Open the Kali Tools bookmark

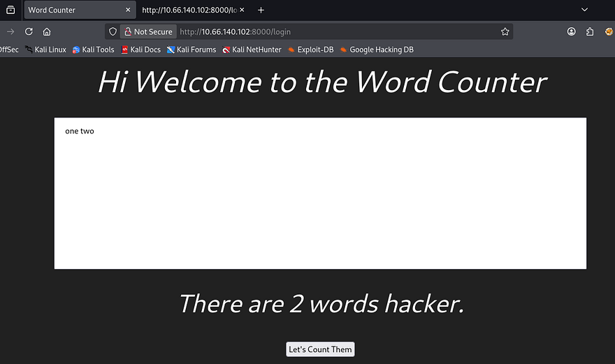click(93, 50)
